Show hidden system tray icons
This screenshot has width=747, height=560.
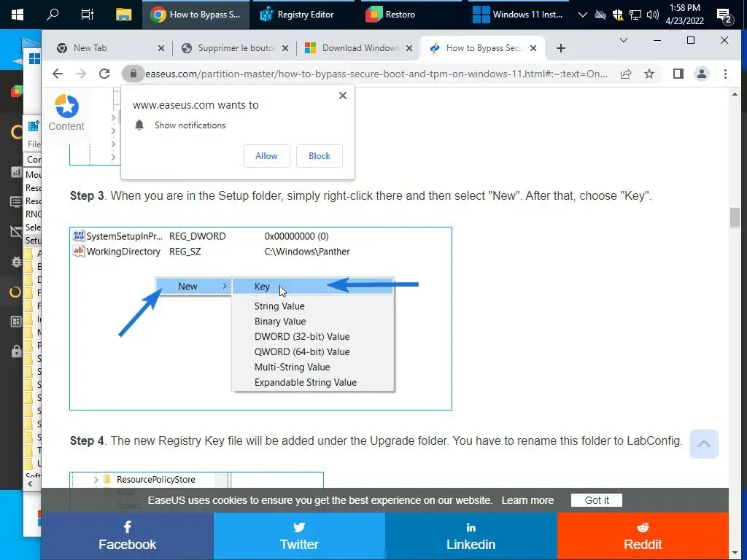[582, 15]
